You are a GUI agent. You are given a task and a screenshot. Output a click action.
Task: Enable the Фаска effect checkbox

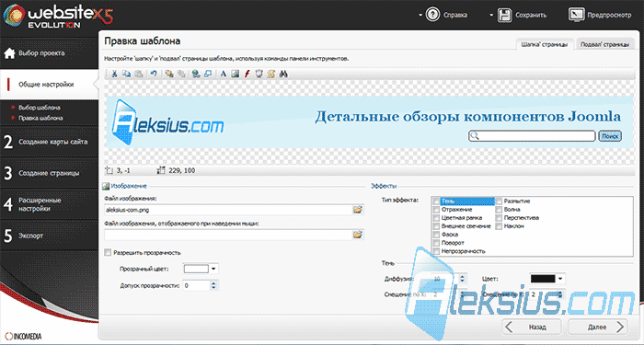pos(436,235)
